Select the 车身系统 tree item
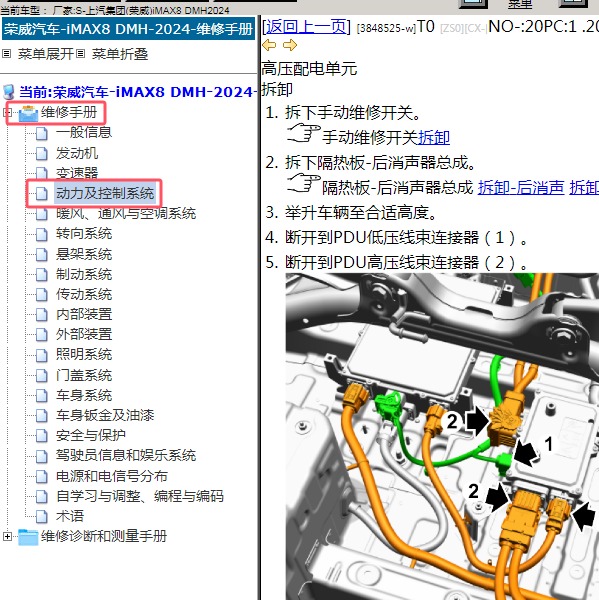This screenshot has width=599, height=600. pos(84,395)
